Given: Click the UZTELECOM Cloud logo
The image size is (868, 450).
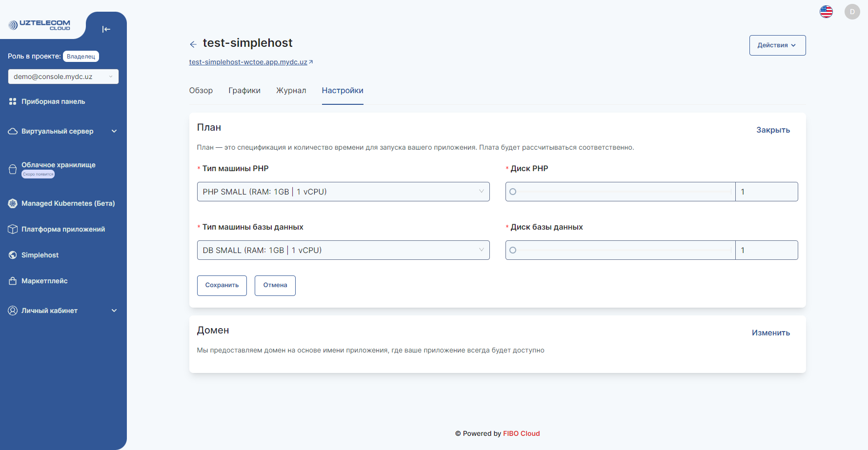Looking at the screenshot, I should click(x=40, y=24).
